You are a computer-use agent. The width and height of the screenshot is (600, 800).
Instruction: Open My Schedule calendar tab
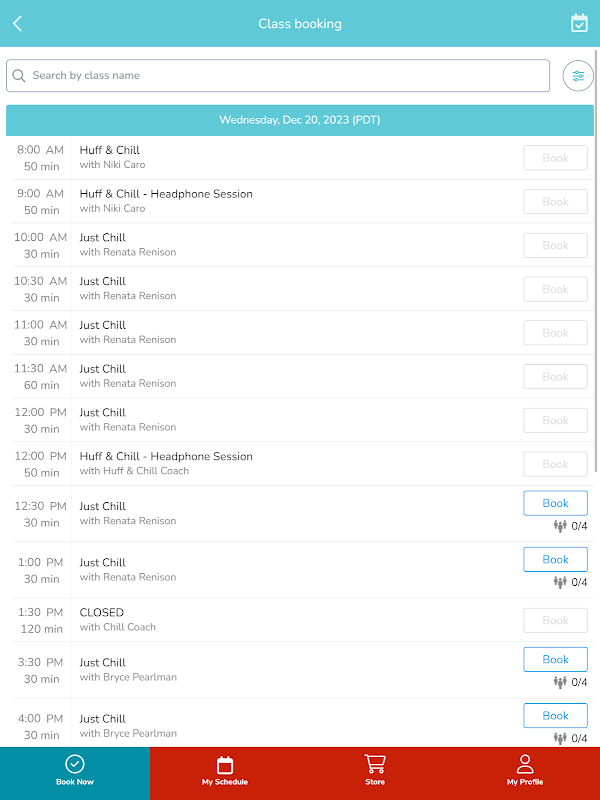225,770
